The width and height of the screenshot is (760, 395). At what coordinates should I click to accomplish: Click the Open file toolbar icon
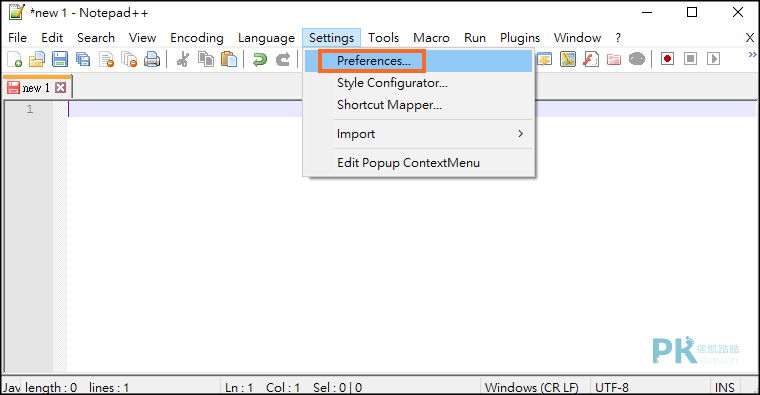tap(37, 59)
